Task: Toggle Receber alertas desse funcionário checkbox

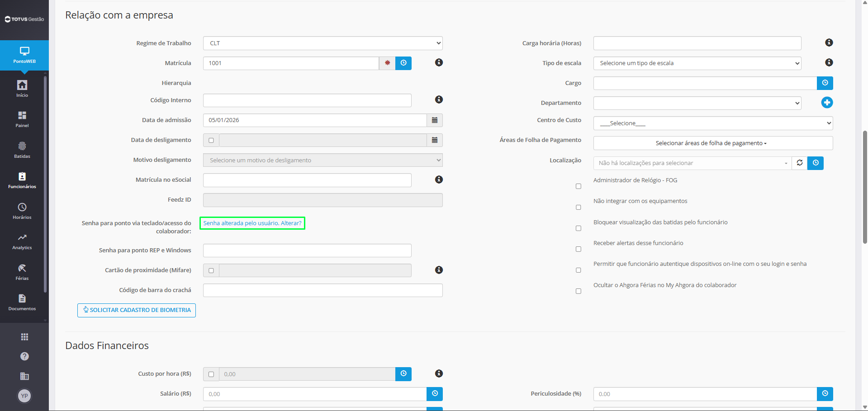Action: 579,249
